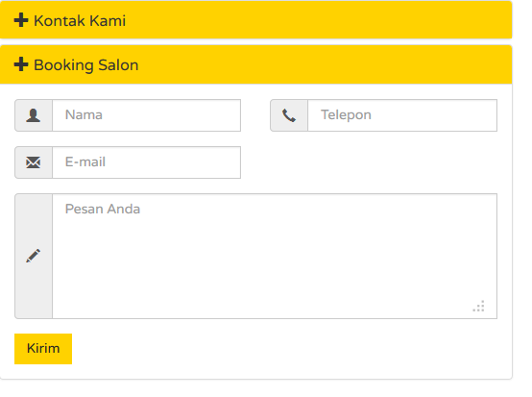Focus the Telepon input field
This screenshot has height=397, width=532.
[x=402, y=115]
